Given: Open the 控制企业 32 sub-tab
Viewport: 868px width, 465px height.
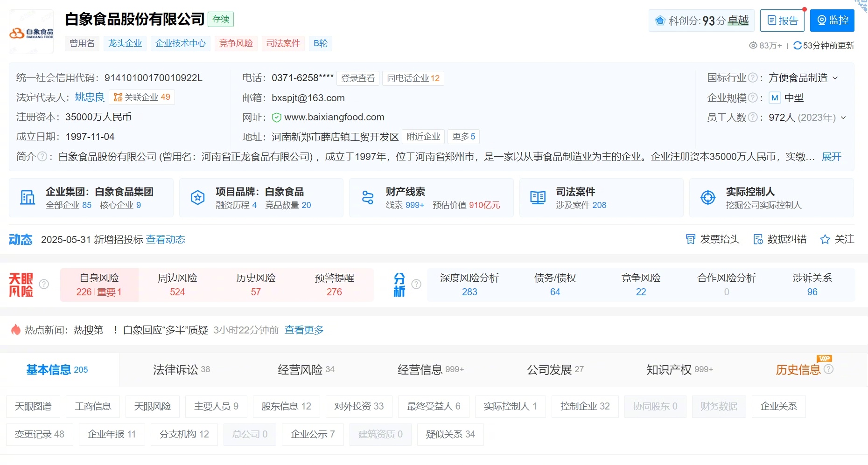Looking at the screenshot, I should pos(585,406).
